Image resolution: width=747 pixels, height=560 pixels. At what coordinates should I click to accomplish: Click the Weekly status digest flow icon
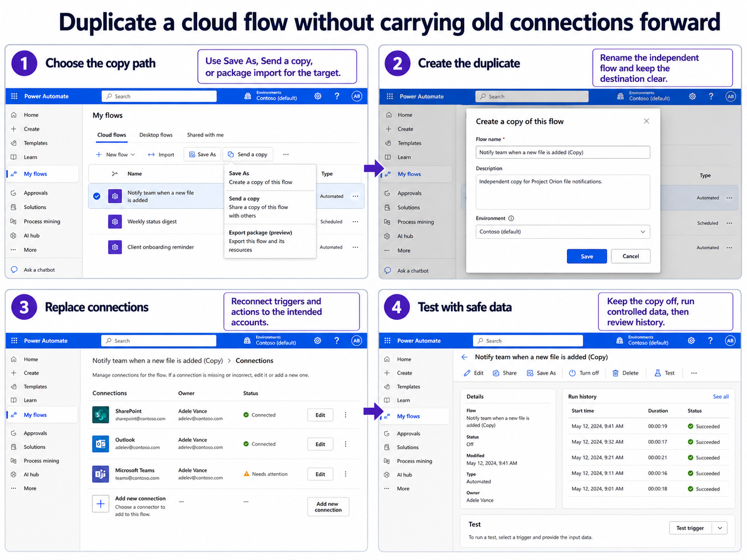click(x=115, y=221)
